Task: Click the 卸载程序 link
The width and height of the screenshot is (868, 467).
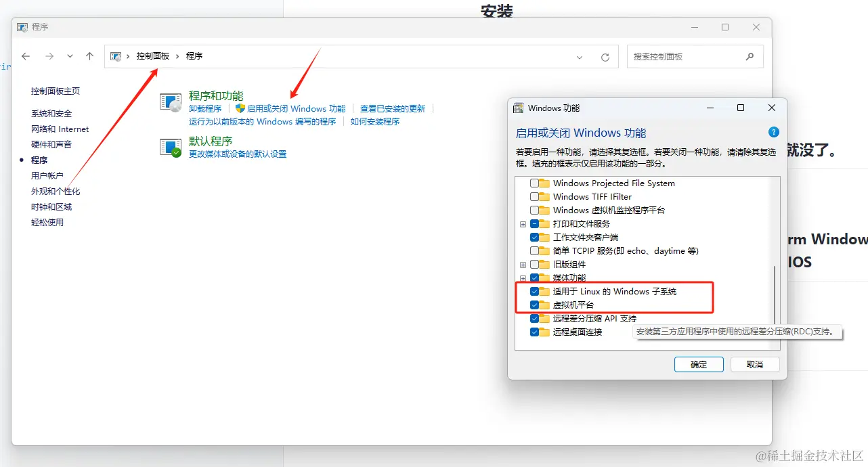Action: tap(205, 109)
